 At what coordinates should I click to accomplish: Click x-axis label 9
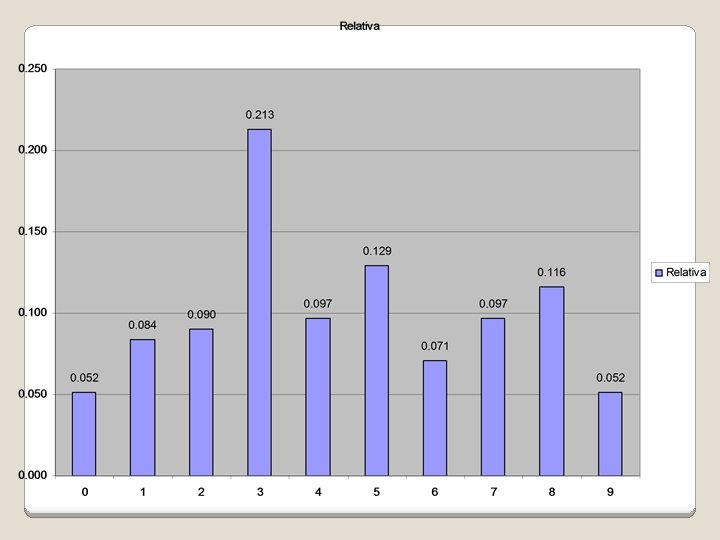(610, 492)
